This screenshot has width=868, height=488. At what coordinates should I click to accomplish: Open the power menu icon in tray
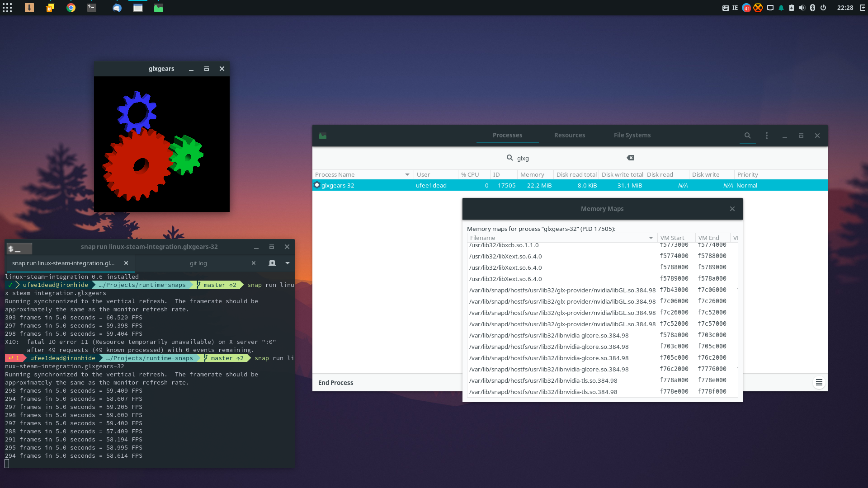pos(823,8)
